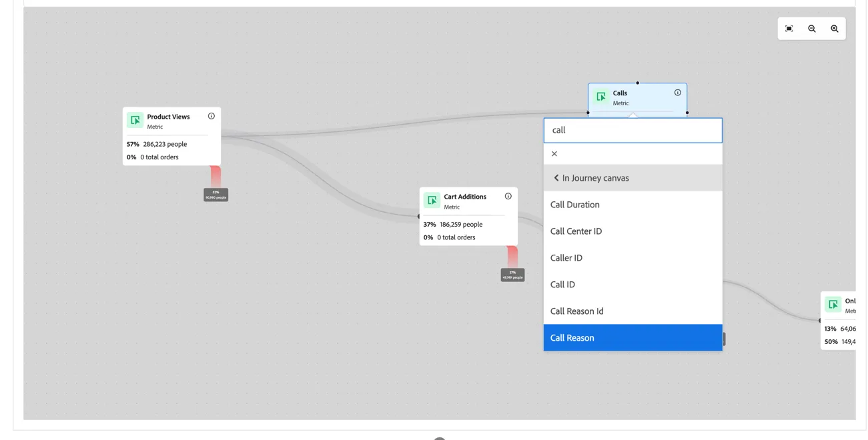Screen dimensions: 868x440
Task: Click "0 total orders" in Product Views
Action: click(x=159, y=157)
